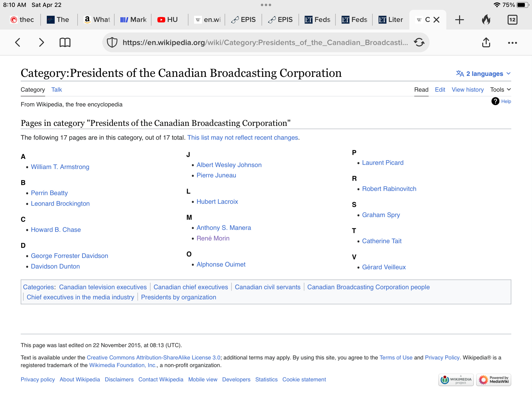Open the Graham Spry article
Viewport: 532px width, 399px height.
pos(381,215)
